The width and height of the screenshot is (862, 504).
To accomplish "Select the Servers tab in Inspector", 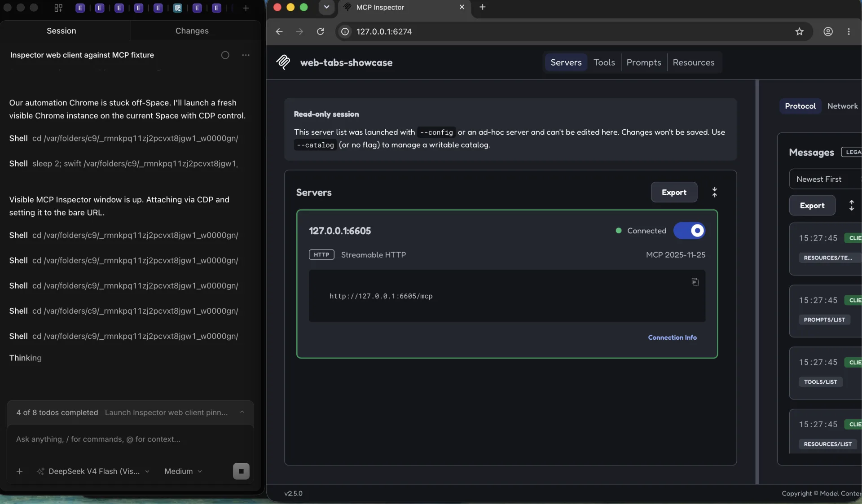I will 566,62.
